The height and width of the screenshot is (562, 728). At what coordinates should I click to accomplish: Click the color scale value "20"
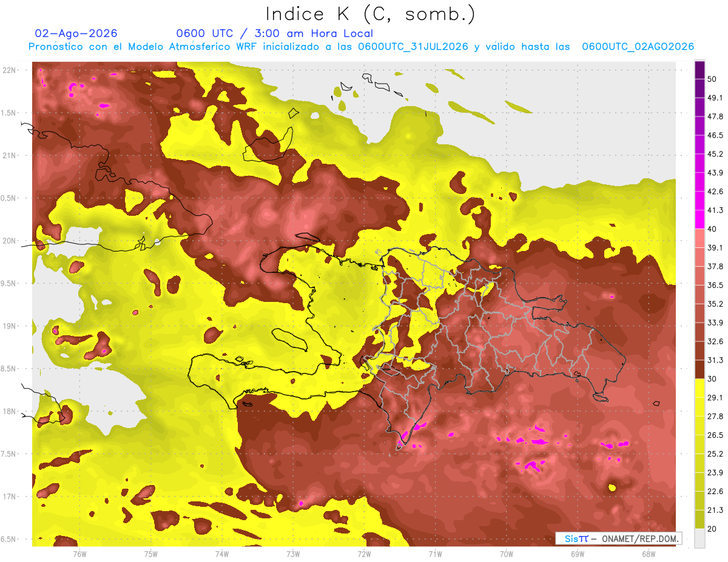(713, 528)
